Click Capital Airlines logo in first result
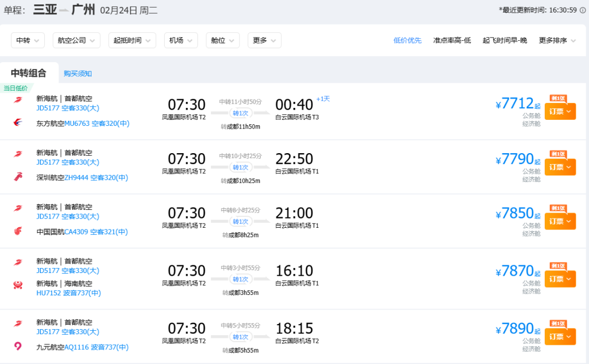This screenshot has width=589, height=364. (18, 100)
